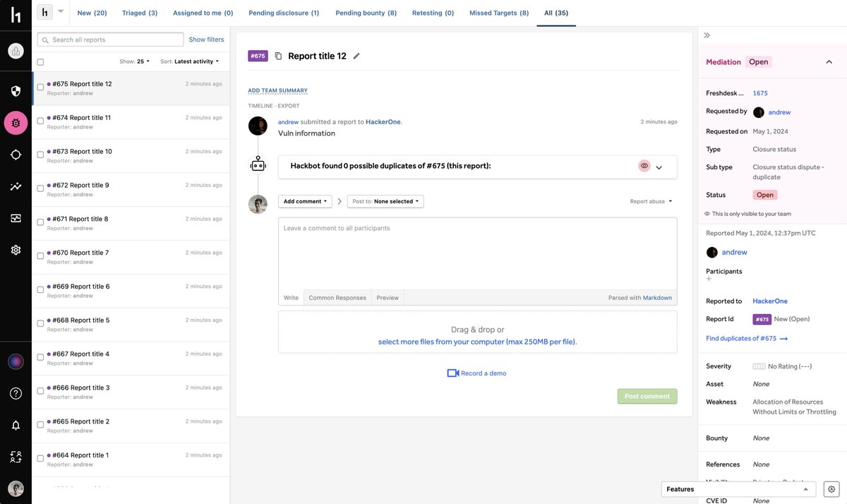Switch to the Pending disclosure (1) tab
The height and width of the screenshot is (504, 847).
(284, 13)
